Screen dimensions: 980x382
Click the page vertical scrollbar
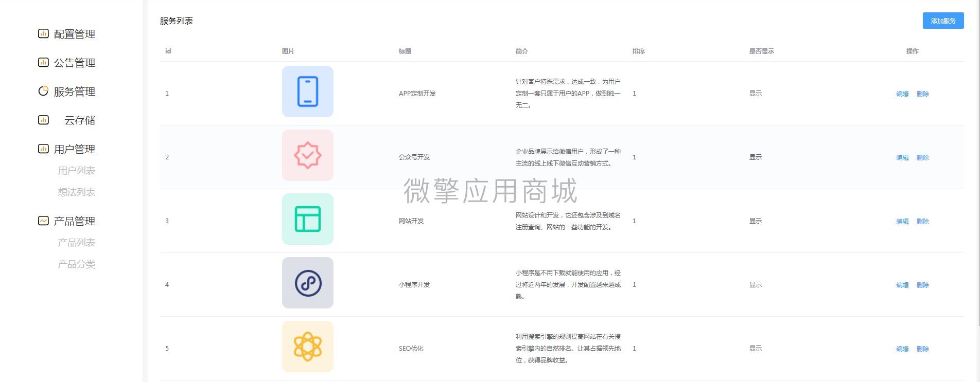pyautogui.click(x=978, y=162)
